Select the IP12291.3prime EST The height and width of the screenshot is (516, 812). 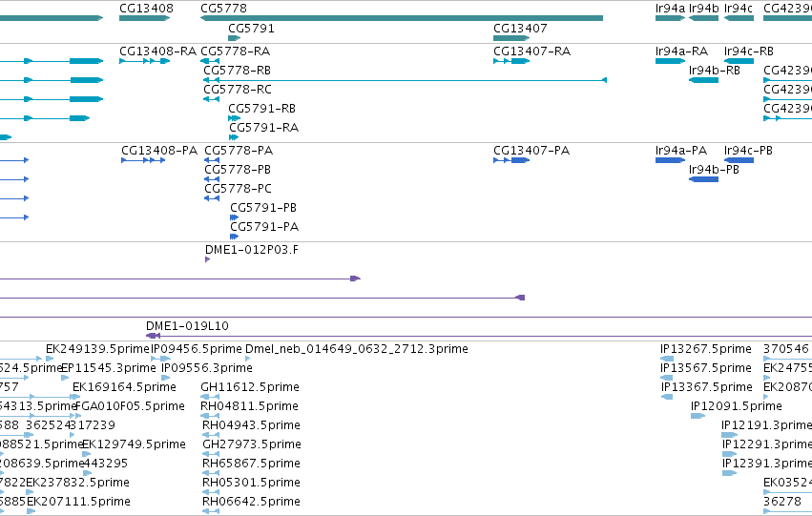(729, 454)
